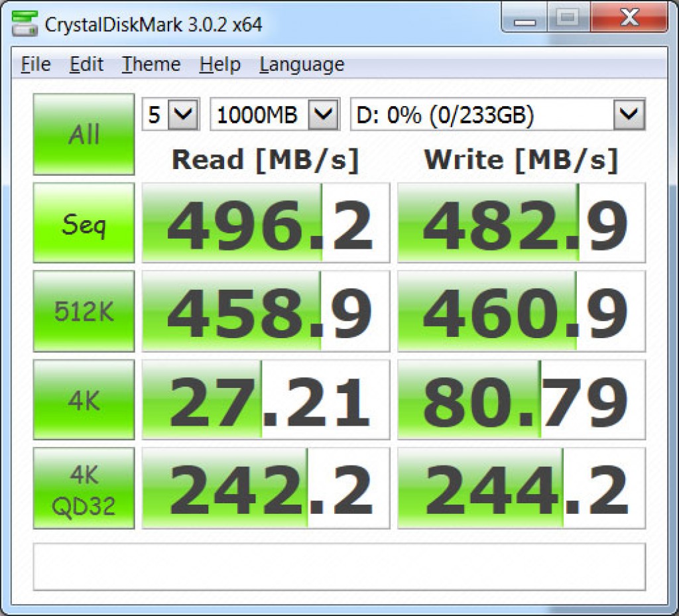Open the drive selector D: 0% (0/233GB)

497,114
